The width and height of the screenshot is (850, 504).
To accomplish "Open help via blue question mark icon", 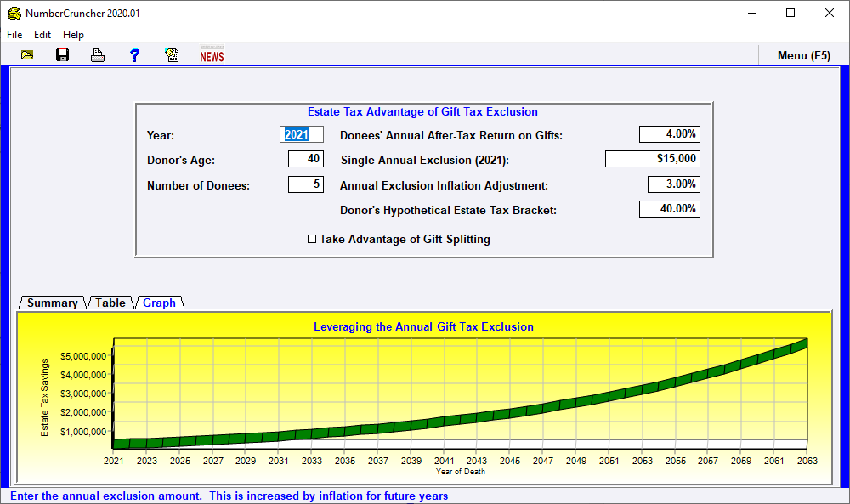I will 134,55.
